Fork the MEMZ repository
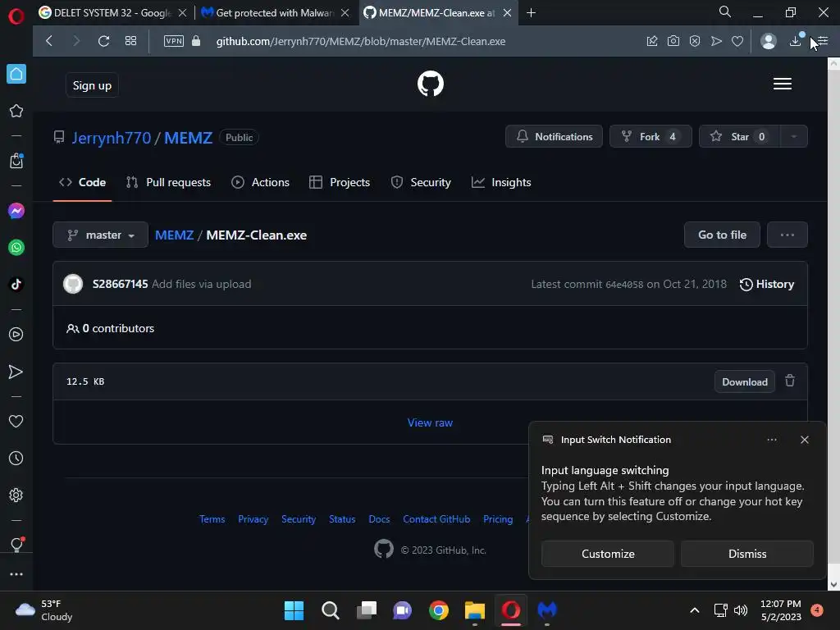The width and height of the screenshot is (840, 630). point(651,137)
